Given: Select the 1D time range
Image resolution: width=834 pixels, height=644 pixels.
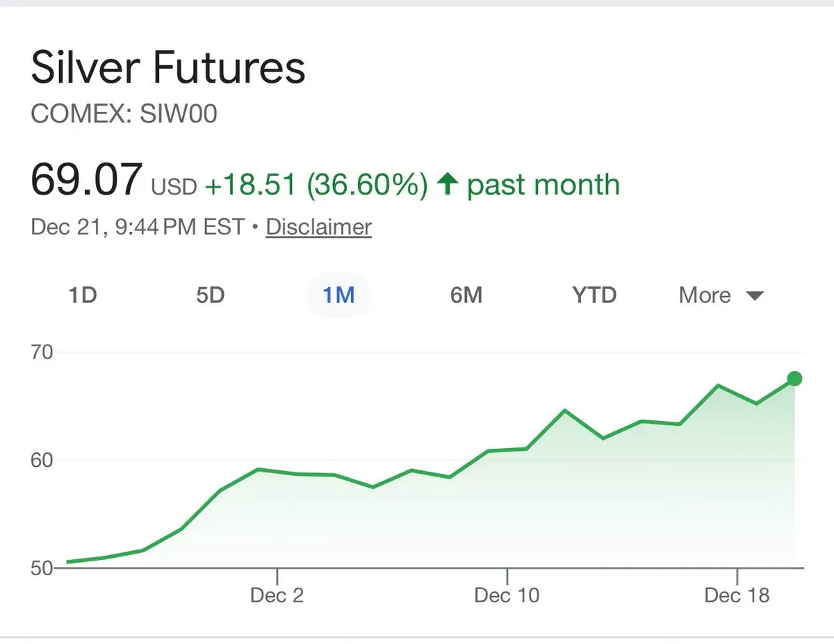Looking at the screenshot, I should 82,295.
